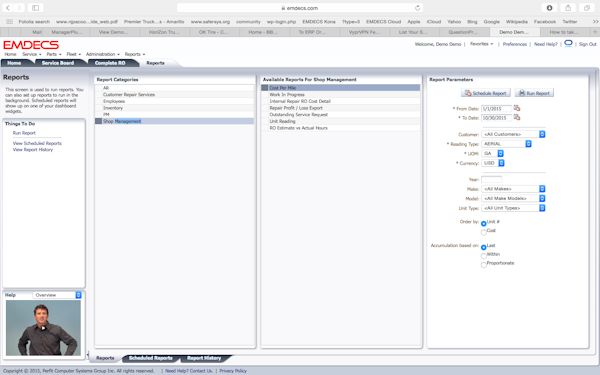This screenshot has height=375, width=600.
Task: Select the Cost order-by radio button
Action: (x=484, y=232)
